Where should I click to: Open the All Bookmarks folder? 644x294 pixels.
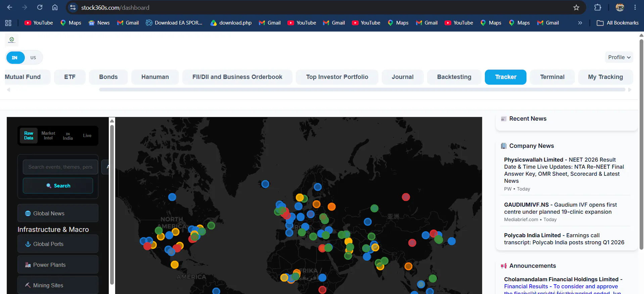pos(617,23)
